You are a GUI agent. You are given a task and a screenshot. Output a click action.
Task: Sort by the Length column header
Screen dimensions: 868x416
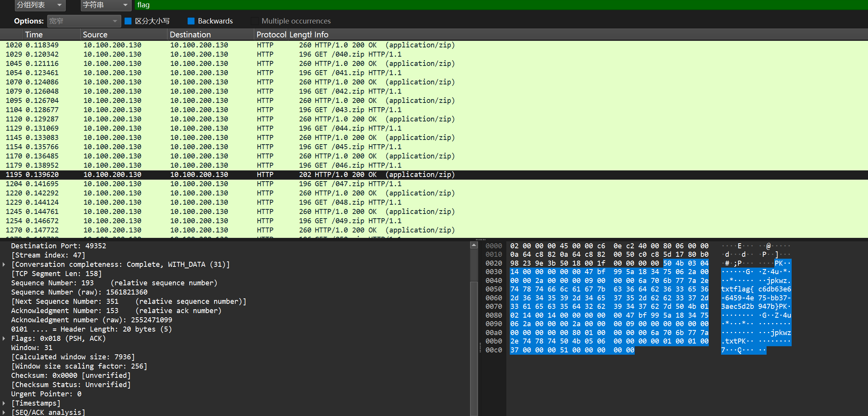(300, 34)
